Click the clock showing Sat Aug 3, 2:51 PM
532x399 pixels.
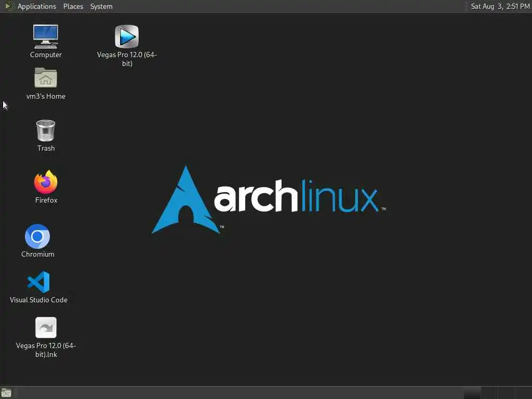pyautogui.click(x=500, y=6)
